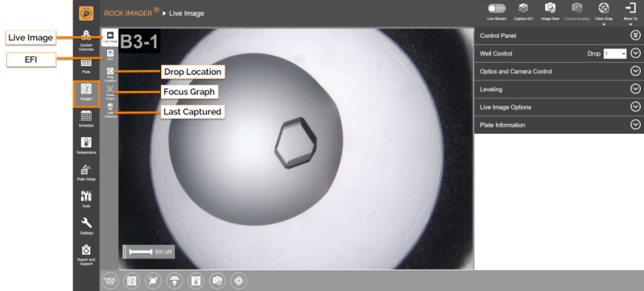Turn on the Live Stream toggle
Image resolution: width=644 pixels, height=291 pixels.
click(x=496, y=8)
